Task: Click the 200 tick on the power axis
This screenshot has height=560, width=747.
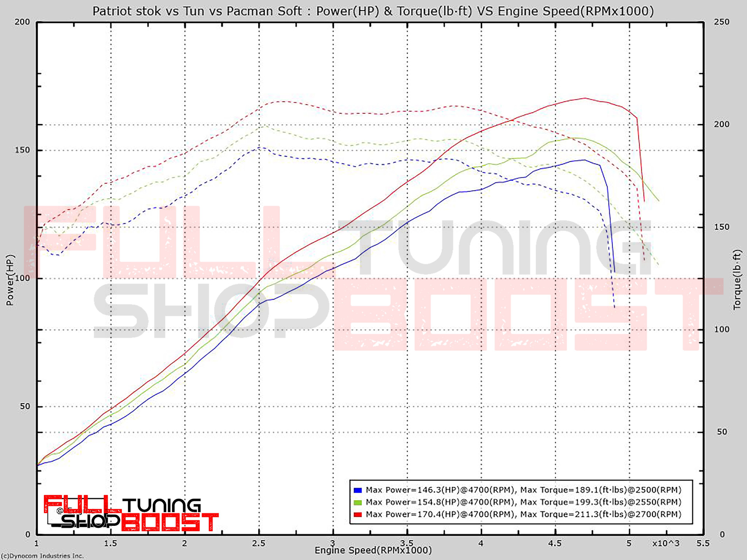Action: [x=22, y=22]
